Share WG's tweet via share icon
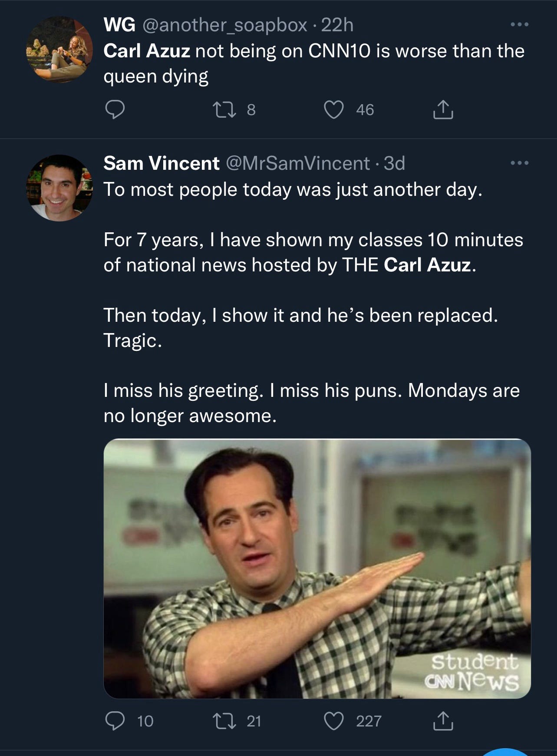 (443, 109)
